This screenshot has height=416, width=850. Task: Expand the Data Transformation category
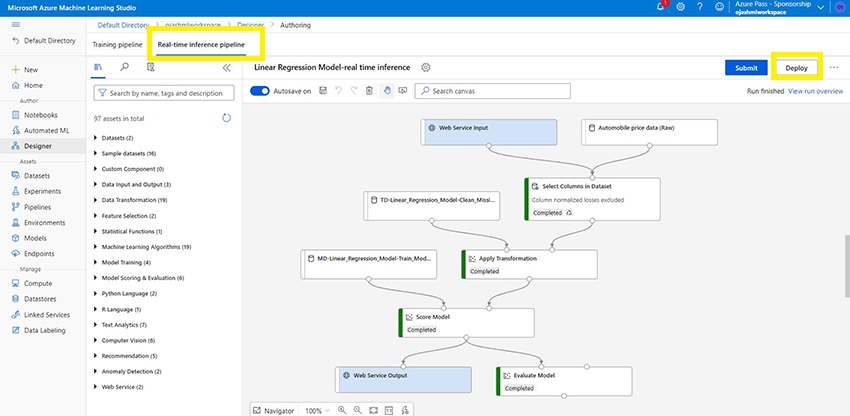tap(95, 200)
